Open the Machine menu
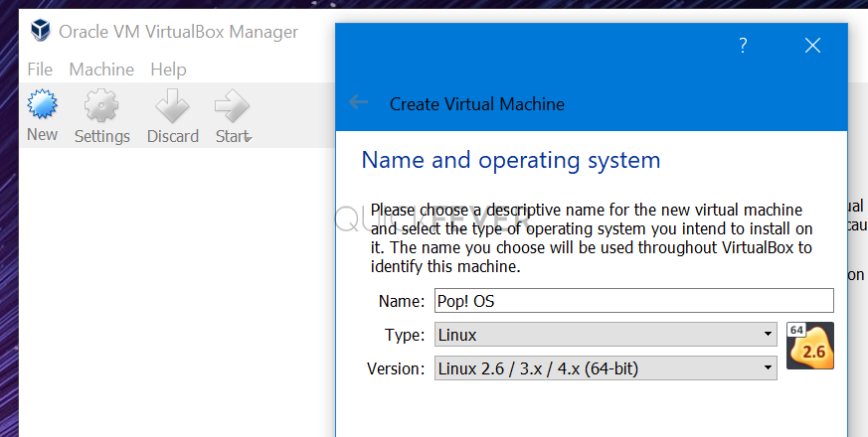Screen dimensions: 868x437 (101, 70)
